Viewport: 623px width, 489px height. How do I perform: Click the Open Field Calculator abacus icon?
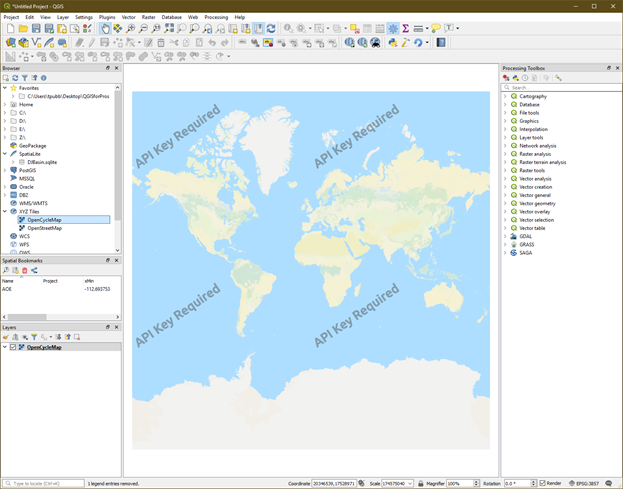380,28
